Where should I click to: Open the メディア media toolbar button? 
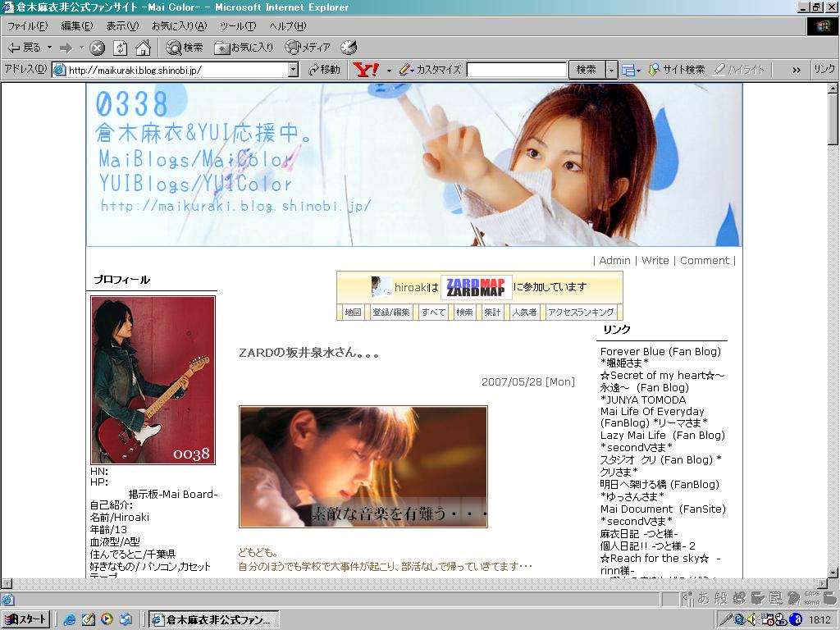[x=308, y=48]
